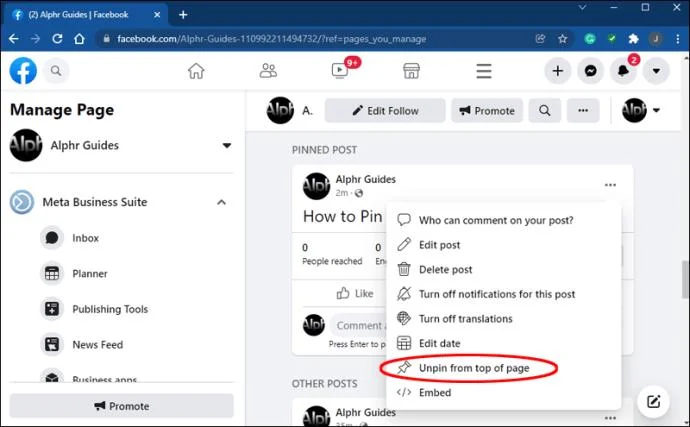The width and height of the screenshot is (690, 427).
Task: Click the People reached stat
Action: 332,255
